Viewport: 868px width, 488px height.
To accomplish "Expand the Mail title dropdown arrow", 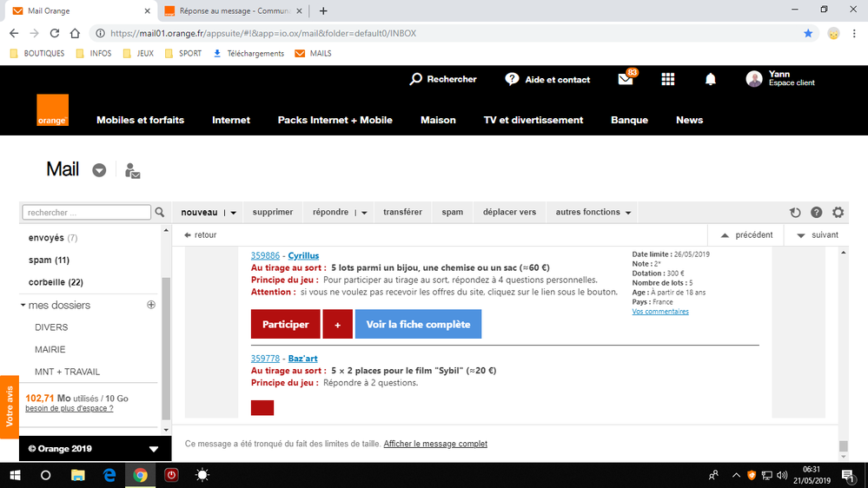I will [x=99, y=170].
